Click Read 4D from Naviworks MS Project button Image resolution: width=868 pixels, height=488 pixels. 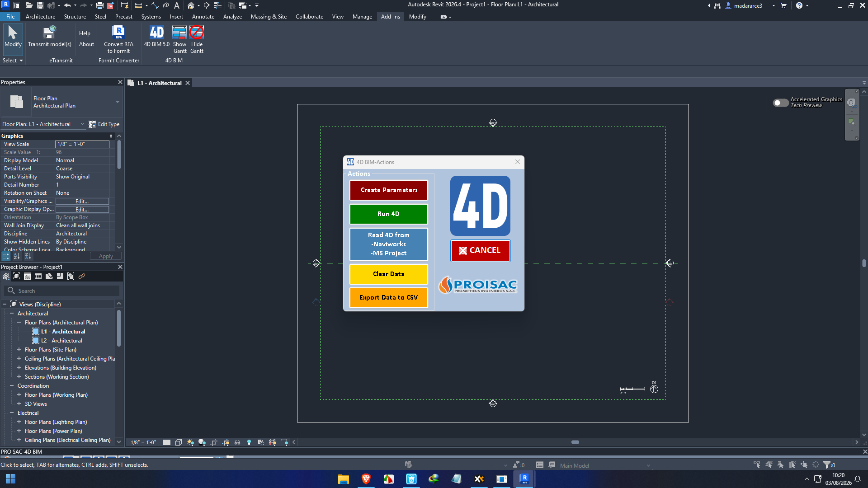click(x=389, y=244)
